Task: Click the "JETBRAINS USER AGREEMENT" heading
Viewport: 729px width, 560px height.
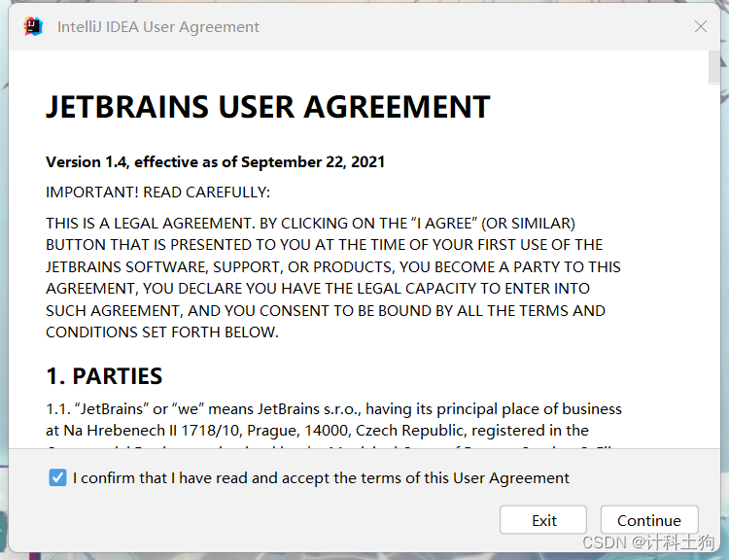Action: coord(268,108)
